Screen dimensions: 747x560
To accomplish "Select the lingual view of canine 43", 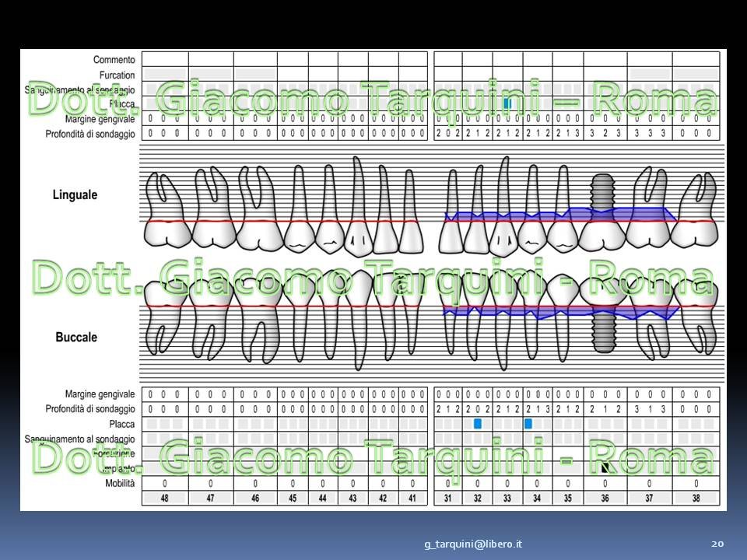I will pyautogui.click(x=359, y=207).
